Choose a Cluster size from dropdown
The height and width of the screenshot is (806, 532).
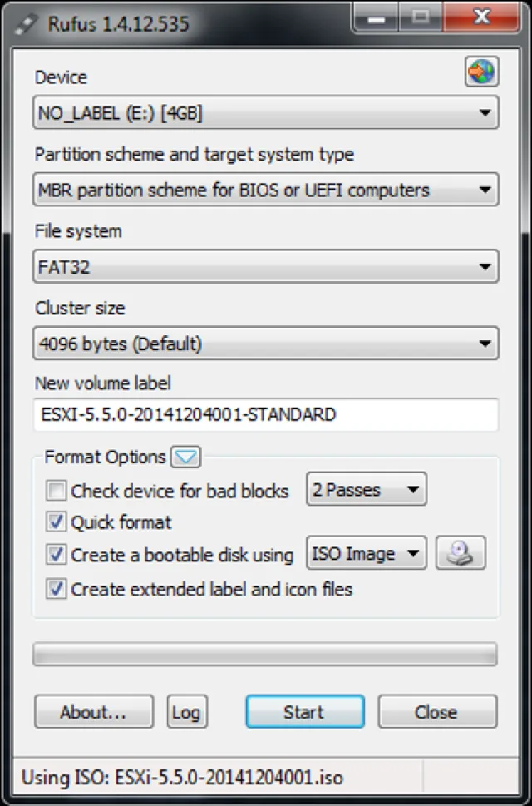(266, 344)
